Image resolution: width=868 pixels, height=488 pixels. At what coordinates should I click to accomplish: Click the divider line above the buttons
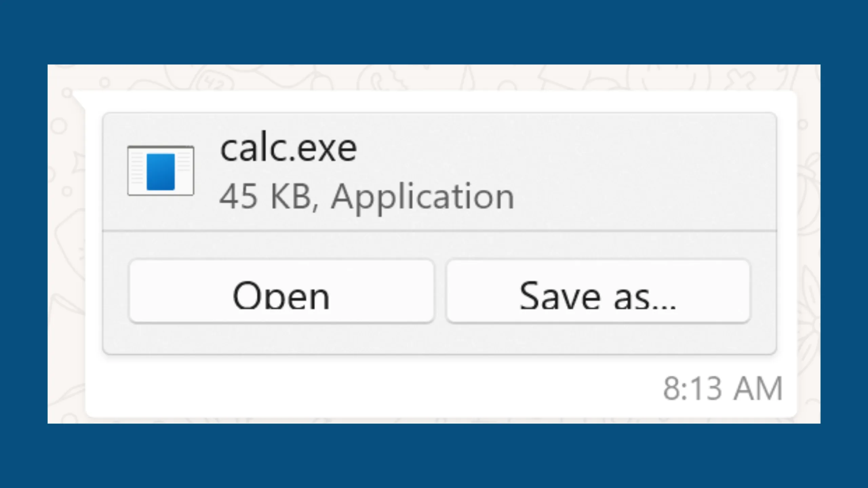pyautogui.click(x=439, y=231)
